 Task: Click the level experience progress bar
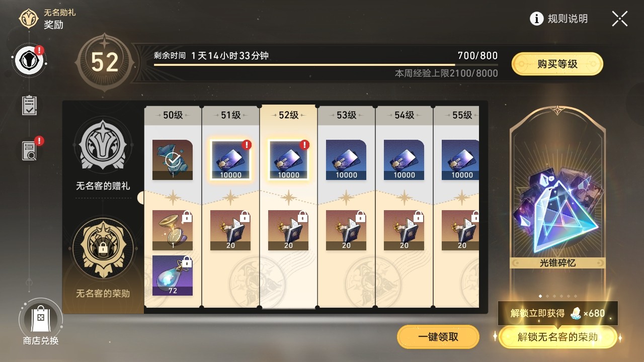pyautogui.click(x=326, y=64)
